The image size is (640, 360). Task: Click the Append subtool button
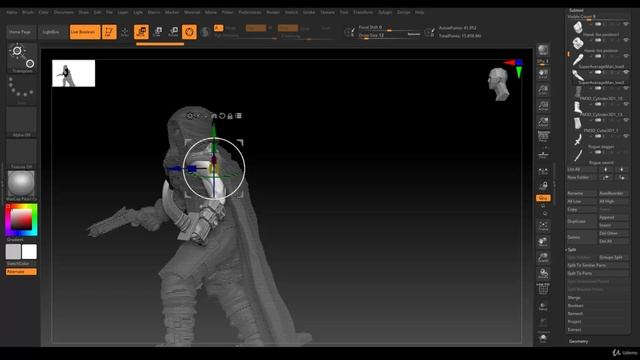tap(613, 218)
